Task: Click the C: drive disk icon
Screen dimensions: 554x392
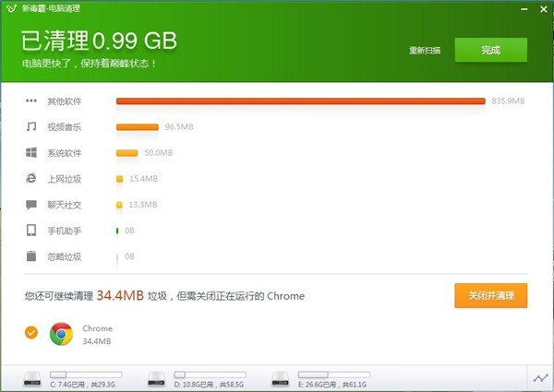Action: pos(34,378)
